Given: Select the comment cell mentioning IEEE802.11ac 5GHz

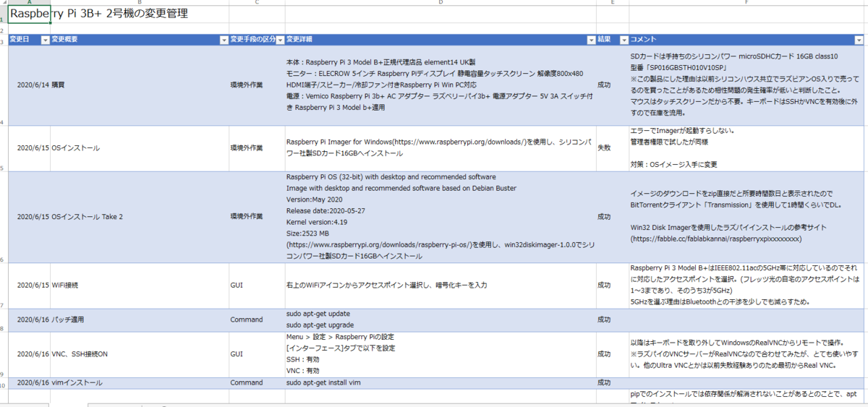Looking at the screenshot, I should tap(747, 286).
